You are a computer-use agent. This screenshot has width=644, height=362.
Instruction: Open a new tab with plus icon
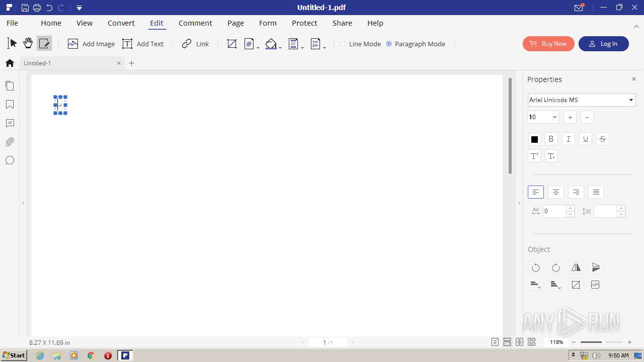pyautogui.click(x=132, y=63)
